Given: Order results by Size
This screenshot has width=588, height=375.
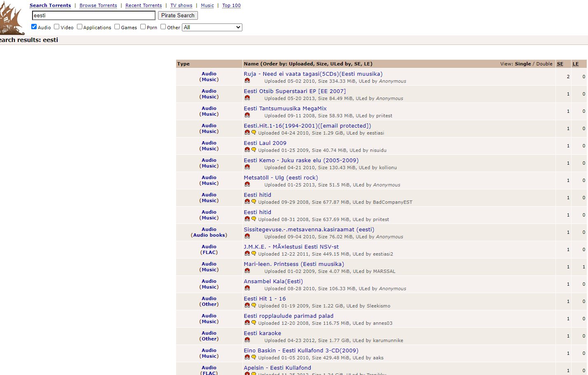Looking at the screenshot, I should point(321,64).
